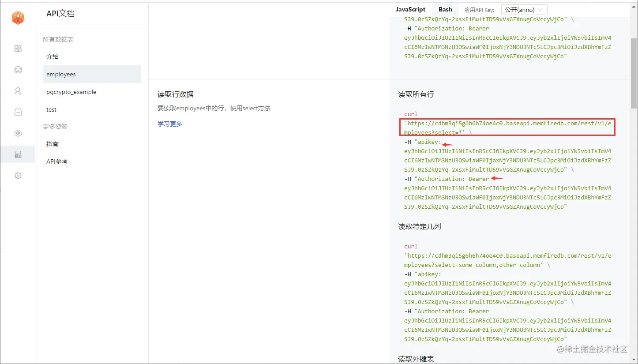Click the 读取行数据 heading
This screenshot has width=638, height=364.
[x=176, y=94]
